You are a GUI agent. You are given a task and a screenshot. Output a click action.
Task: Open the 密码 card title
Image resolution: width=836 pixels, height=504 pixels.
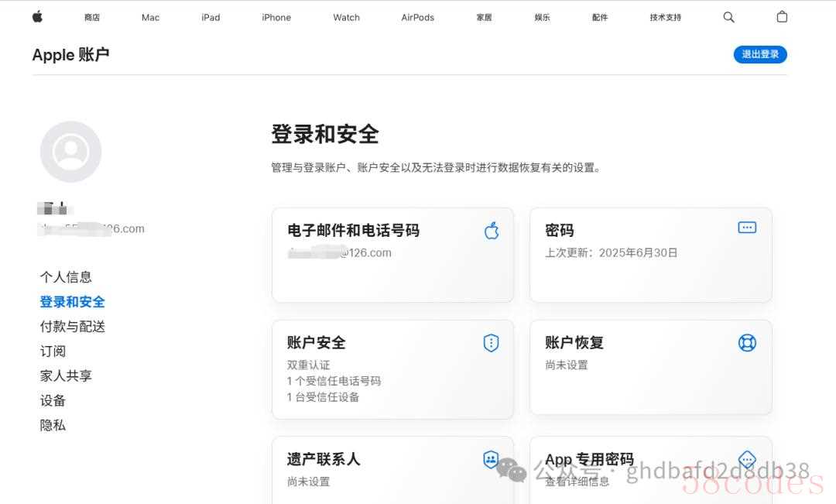(x=560, y=231)
